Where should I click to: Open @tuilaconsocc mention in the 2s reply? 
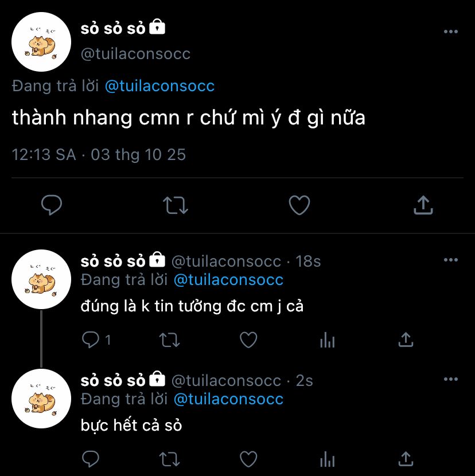[x=228, y=399]
